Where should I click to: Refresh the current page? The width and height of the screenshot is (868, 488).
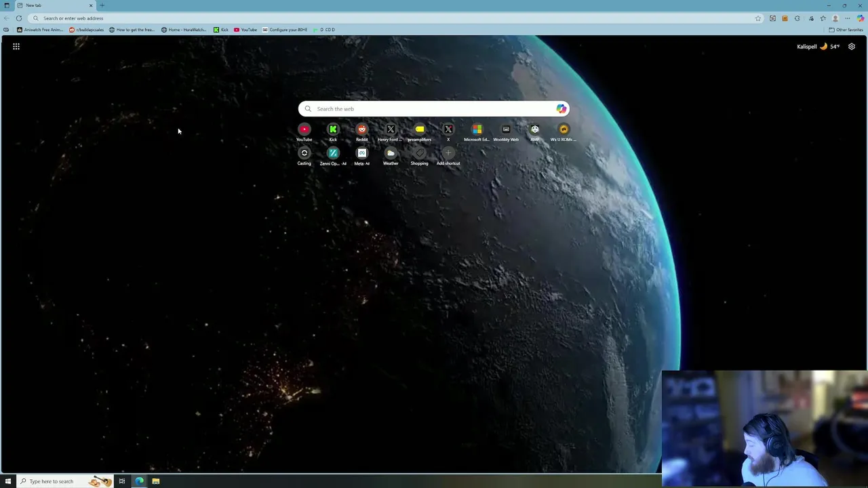point(19,18)
